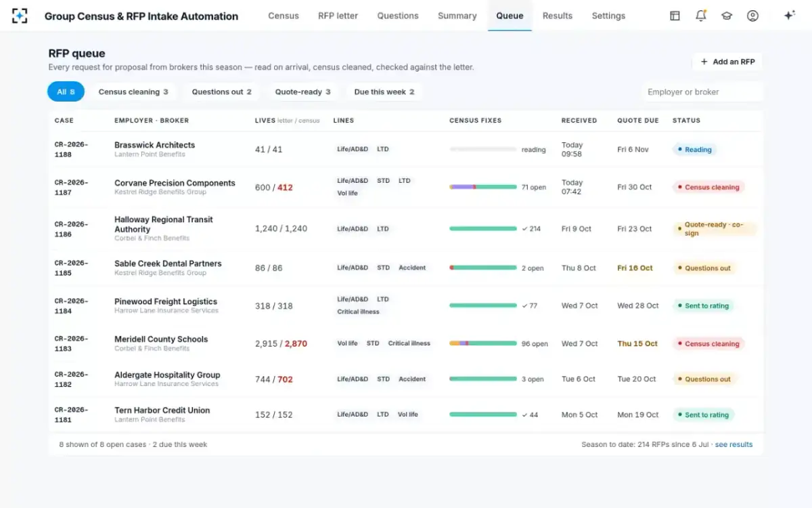812x508 pixels.
Task: Click Sable Creek's Questions out badge
Action: pos(704,268)
